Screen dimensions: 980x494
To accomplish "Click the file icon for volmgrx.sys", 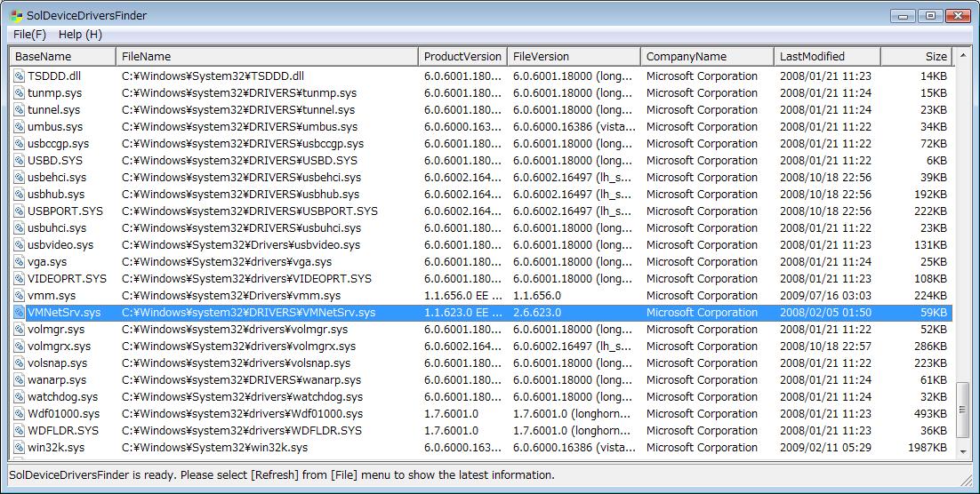I will pos(19,346).
